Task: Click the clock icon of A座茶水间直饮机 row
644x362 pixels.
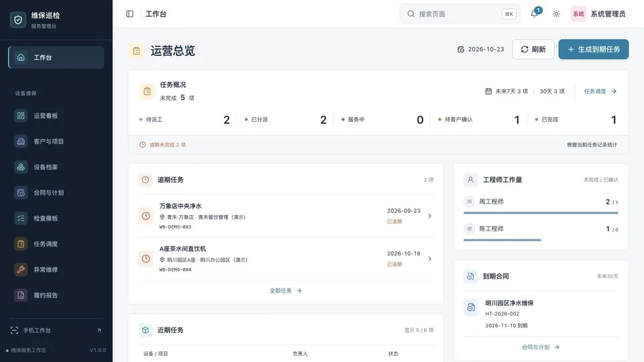Action: pyautogui.click(x=146, y=259)
